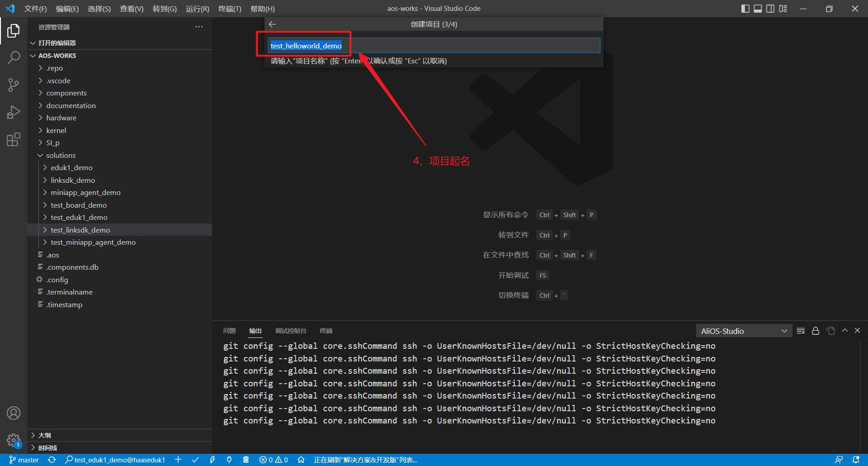The image size is (868, 466).
Task: Open errors and warnings status item
Action: [x=274, y=460]
